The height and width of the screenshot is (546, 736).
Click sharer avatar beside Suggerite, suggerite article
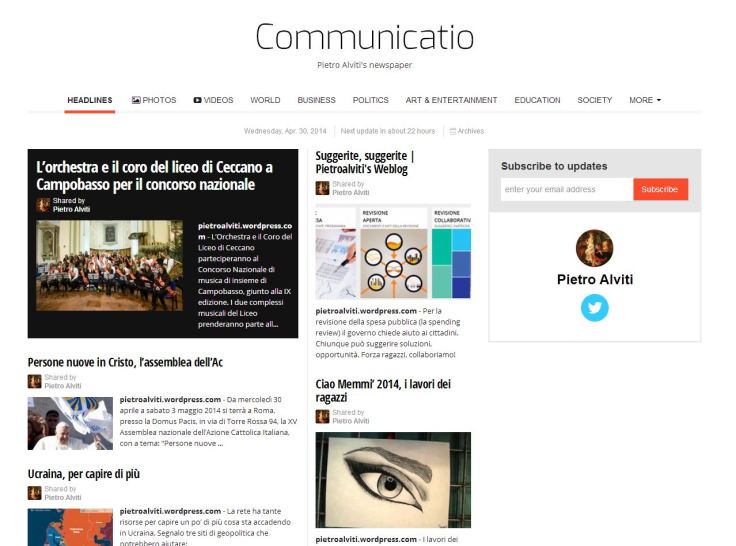[322, 188]
